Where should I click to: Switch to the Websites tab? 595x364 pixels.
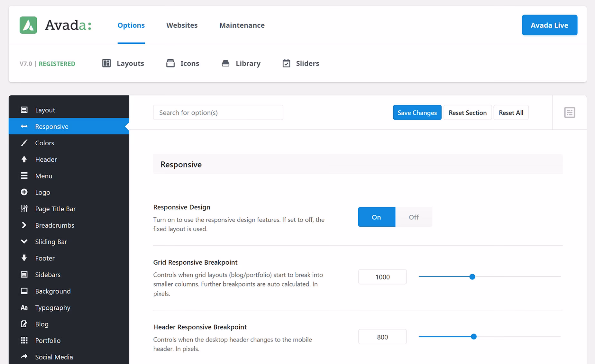[x=182, y=25]
